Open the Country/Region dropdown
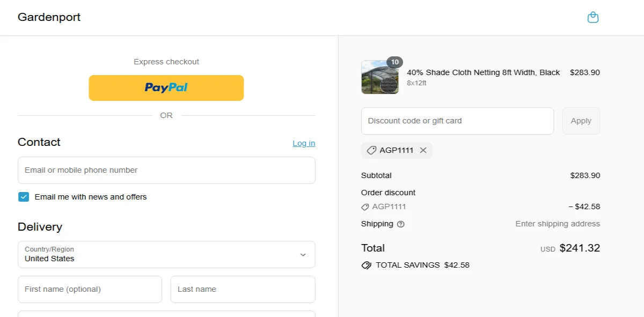644x317 pixels. tap(166, 254)
